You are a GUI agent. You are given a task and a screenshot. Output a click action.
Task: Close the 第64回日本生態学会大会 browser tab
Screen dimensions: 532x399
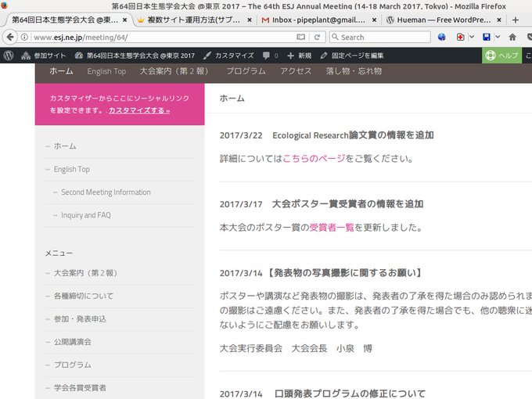click(x=125, y=20)
